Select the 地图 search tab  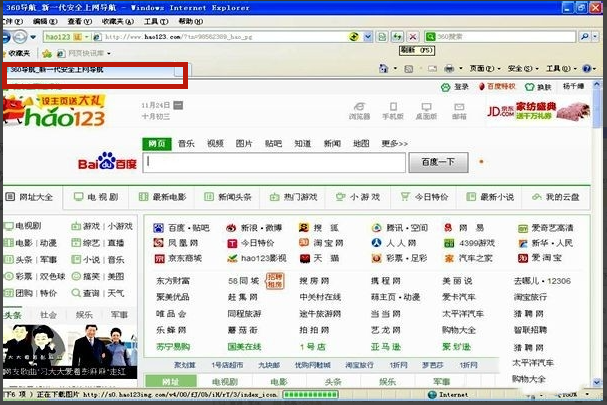coord(361,144)
